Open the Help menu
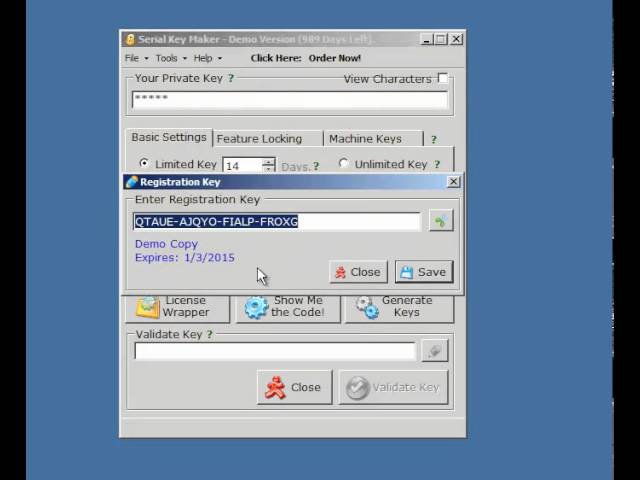Screen dimensions: 640x480 (207, 58)
